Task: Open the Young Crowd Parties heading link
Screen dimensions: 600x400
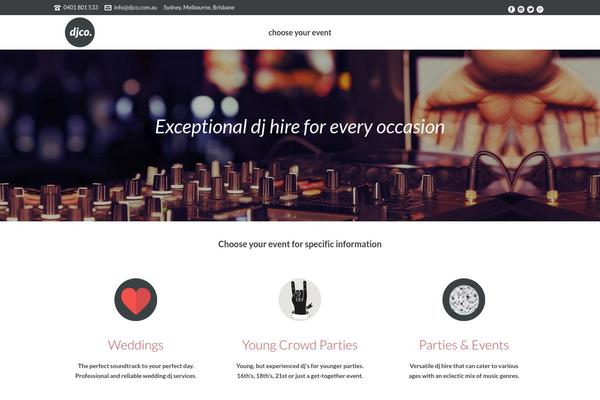Action: [300, 345]
